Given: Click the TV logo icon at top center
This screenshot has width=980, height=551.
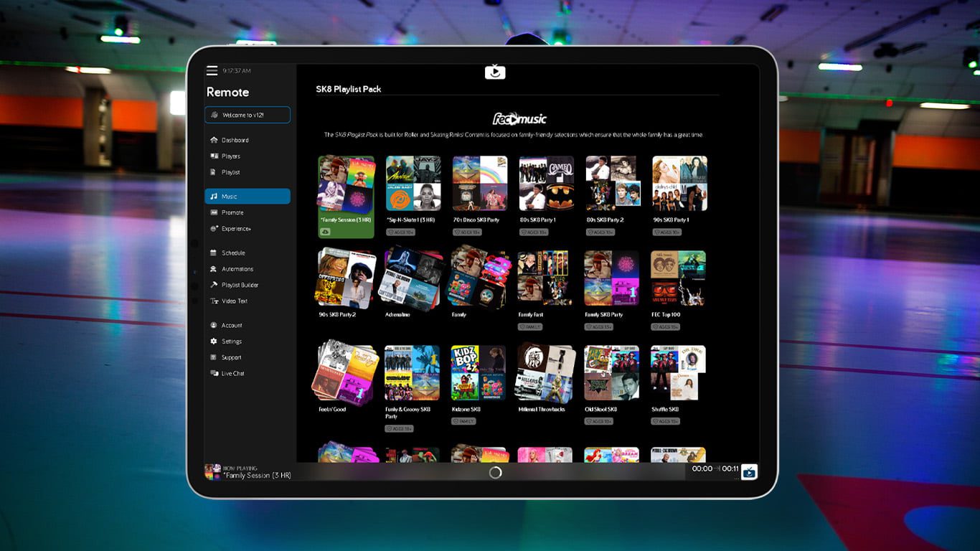Looking at the screenshot, I should 495,71.
